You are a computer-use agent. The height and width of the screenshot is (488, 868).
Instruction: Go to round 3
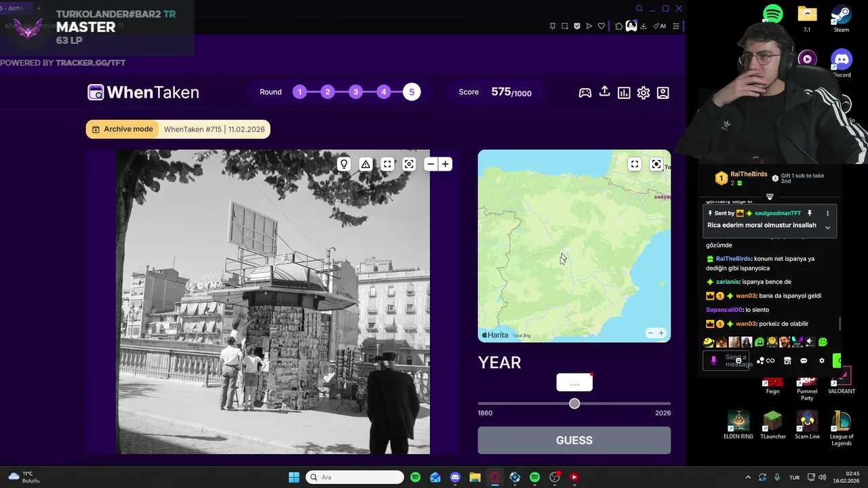pyautogui.click(x=355, y=92)
